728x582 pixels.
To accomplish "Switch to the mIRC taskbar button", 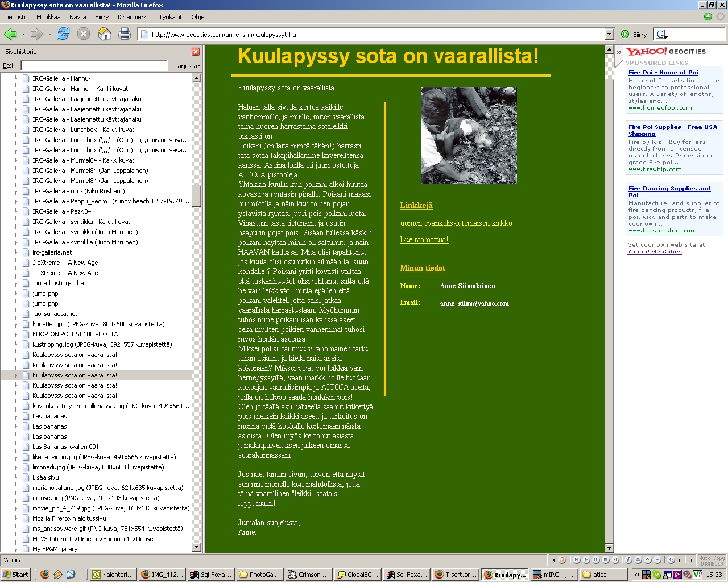I will [553, 575].
